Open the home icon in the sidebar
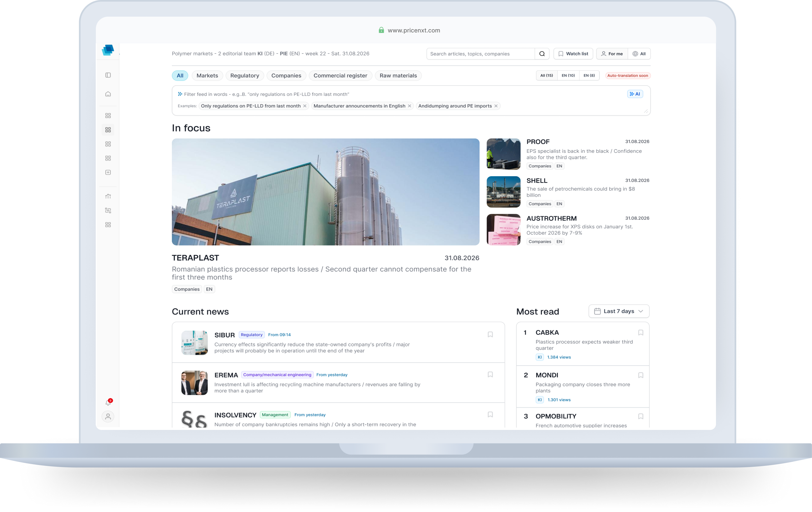Image resolution: width=812 pixels, height=512 pixels. point(108,94)
